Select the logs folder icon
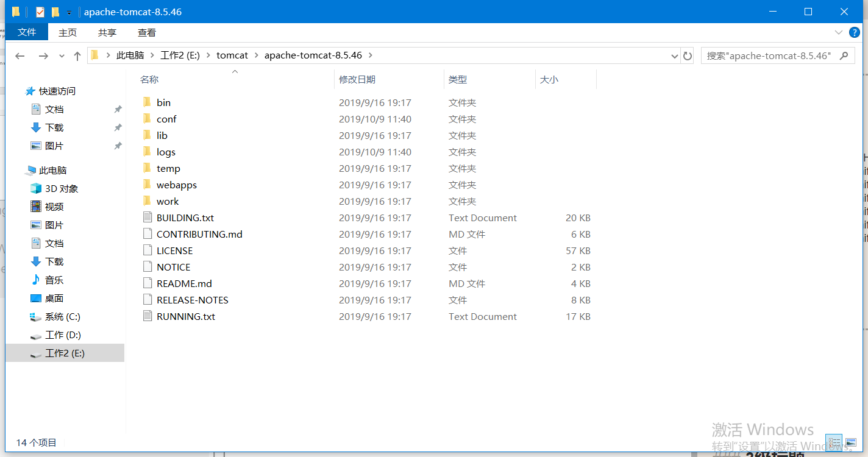Viewport: 868px width, 457px height. [146, 152]
